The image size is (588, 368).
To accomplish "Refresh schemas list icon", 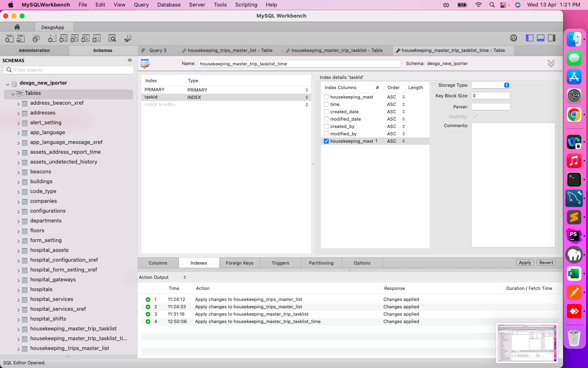I will click(130, 60).
